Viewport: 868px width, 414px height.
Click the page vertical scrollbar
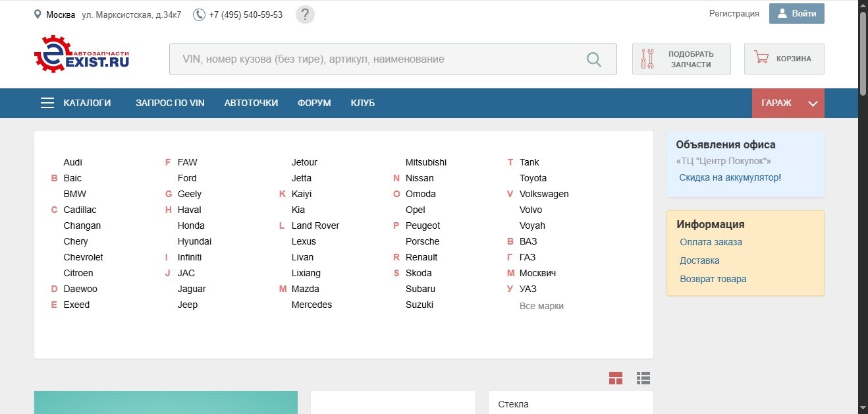tap(863, 53)
